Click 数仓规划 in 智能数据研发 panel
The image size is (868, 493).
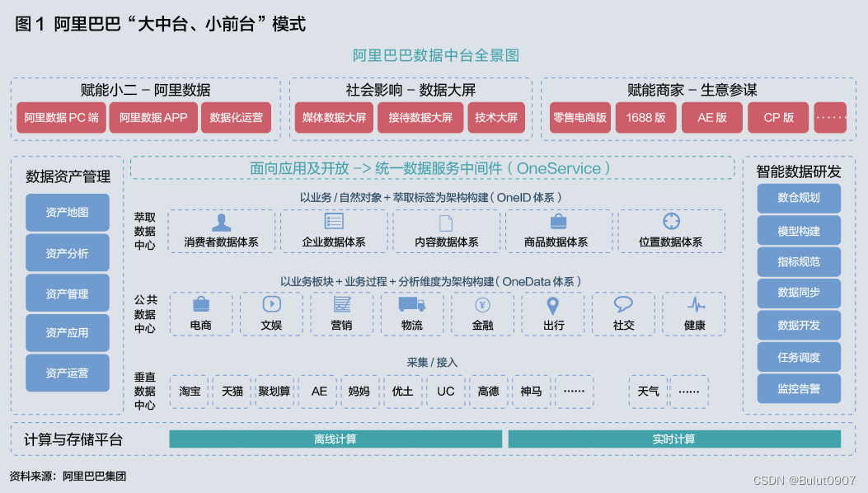[798, 198]
